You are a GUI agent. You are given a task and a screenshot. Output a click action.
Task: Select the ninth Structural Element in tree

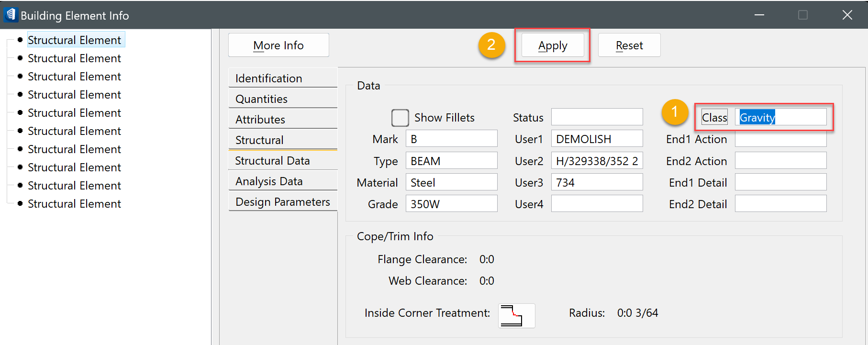74,185
